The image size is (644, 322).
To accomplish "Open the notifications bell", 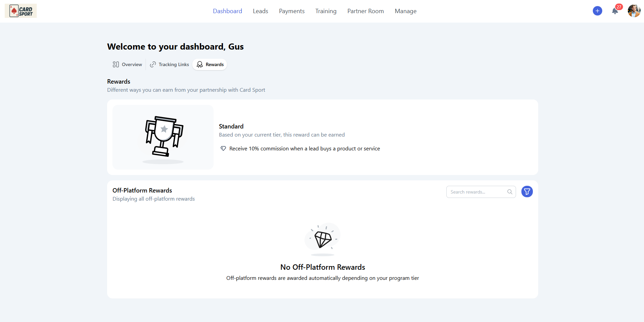I will (x=615, y=11).
